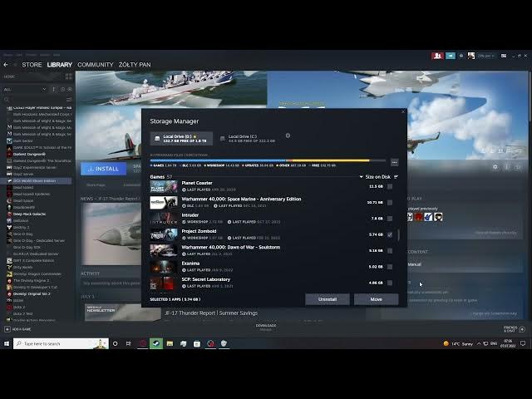Open DOWNLOADS manager at bottom
Viewport: 532px width, 399px height.
tap(266, 327)
